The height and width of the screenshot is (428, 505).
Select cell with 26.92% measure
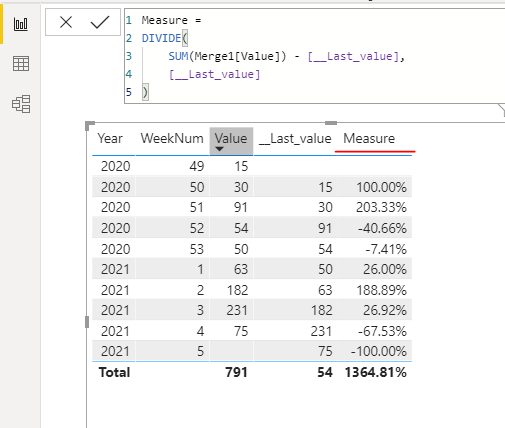[385, 310]
